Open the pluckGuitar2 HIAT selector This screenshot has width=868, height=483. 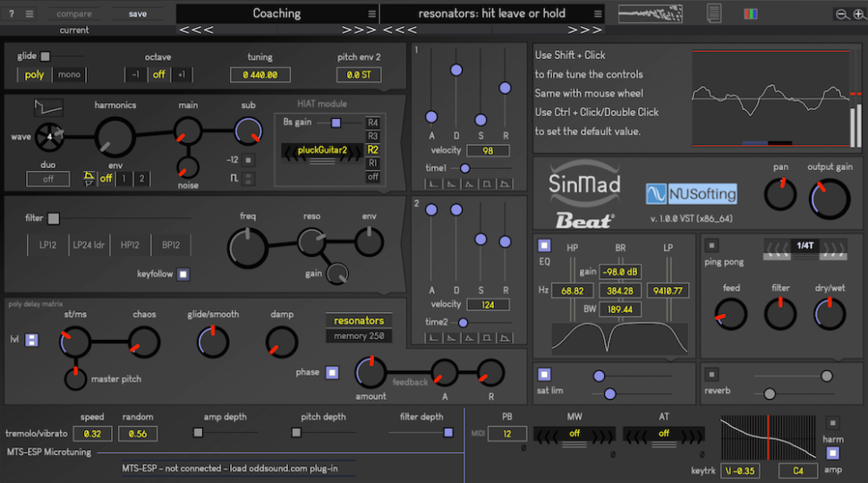pyautogui.click(x=320, y=150)
